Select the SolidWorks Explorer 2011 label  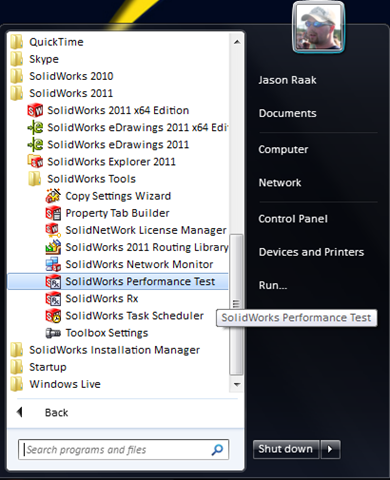[x=111, y=162]
